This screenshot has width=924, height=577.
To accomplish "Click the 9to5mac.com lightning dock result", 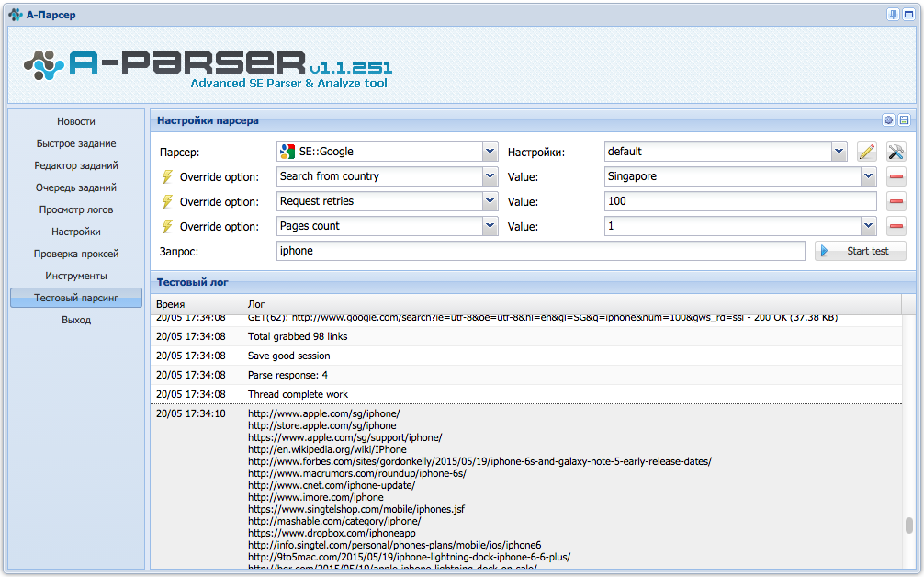I will click(x=409, y=557).
